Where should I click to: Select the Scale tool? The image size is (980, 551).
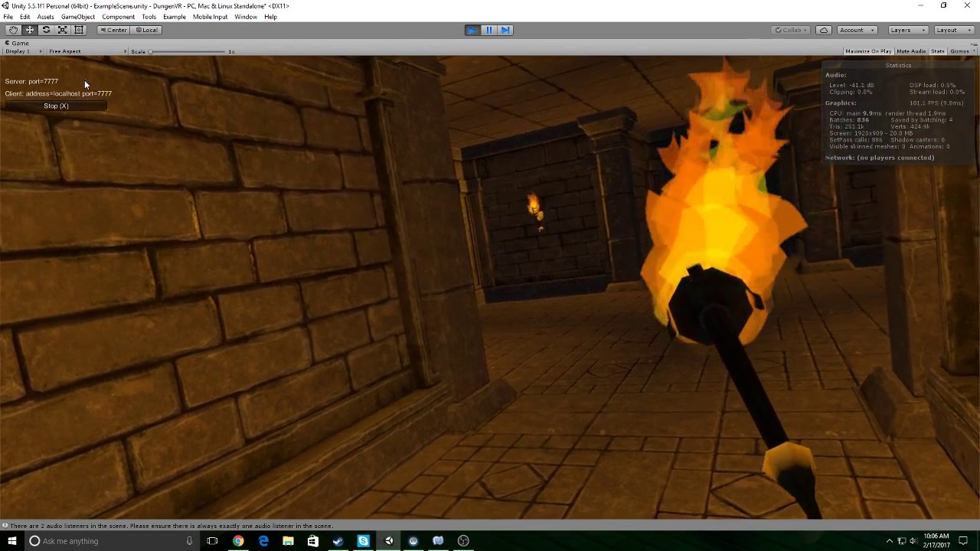[62, 30]
